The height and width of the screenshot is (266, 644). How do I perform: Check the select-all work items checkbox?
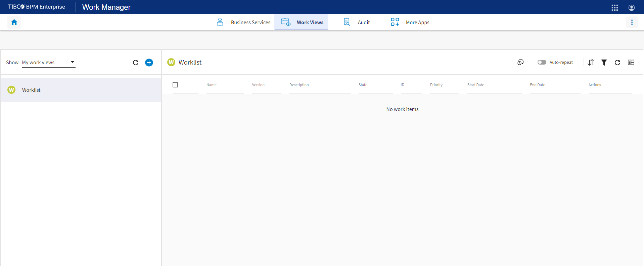175,85
